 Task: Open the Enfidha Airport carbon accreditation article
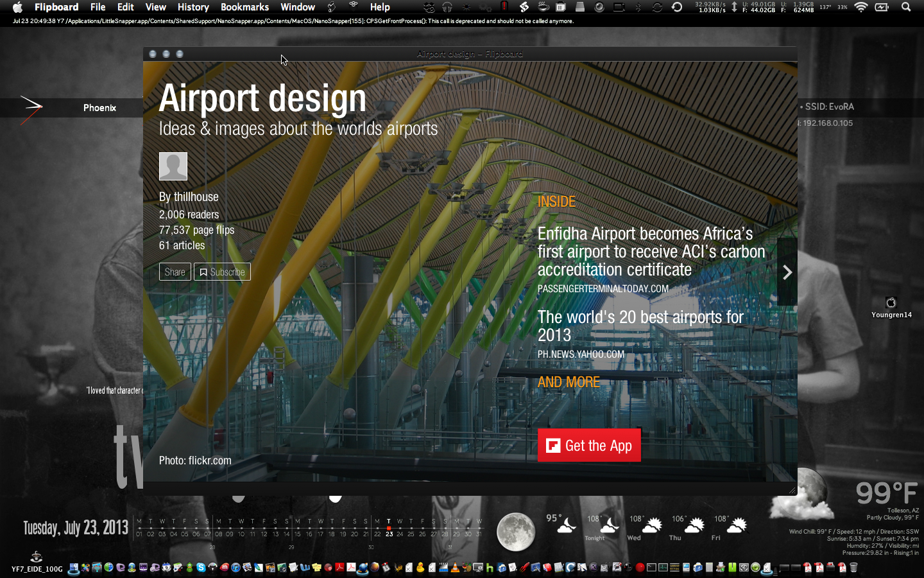[x=651, y=251]
